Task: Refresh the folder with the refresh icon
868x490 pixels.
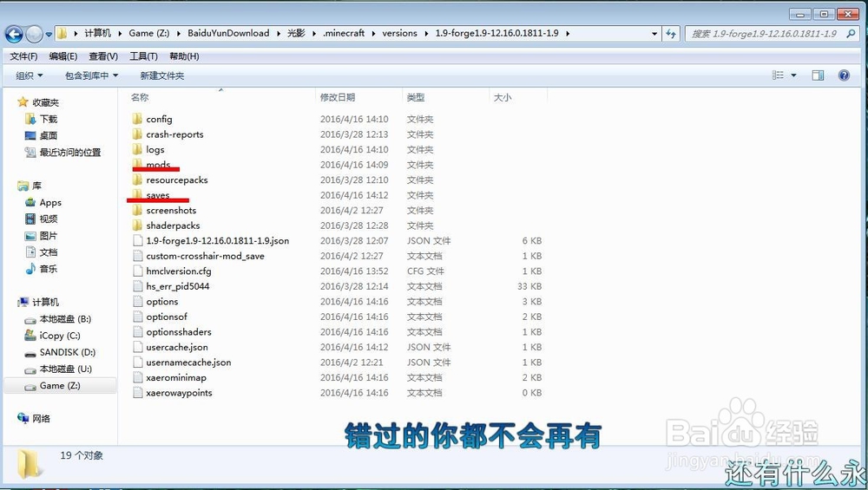Action: tap(671, 33)
